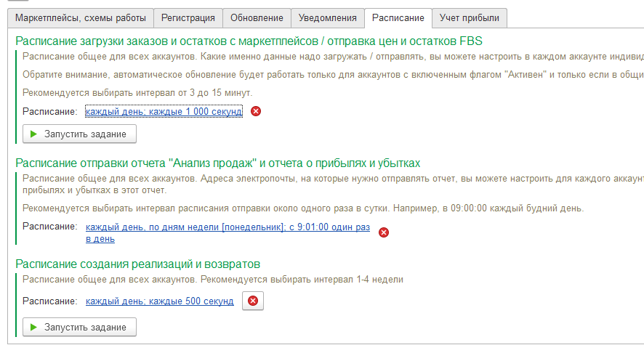The height and width of the screenshot is (345, 644).
Task: Select the "Расписание" tab
Action: (398, 18)
